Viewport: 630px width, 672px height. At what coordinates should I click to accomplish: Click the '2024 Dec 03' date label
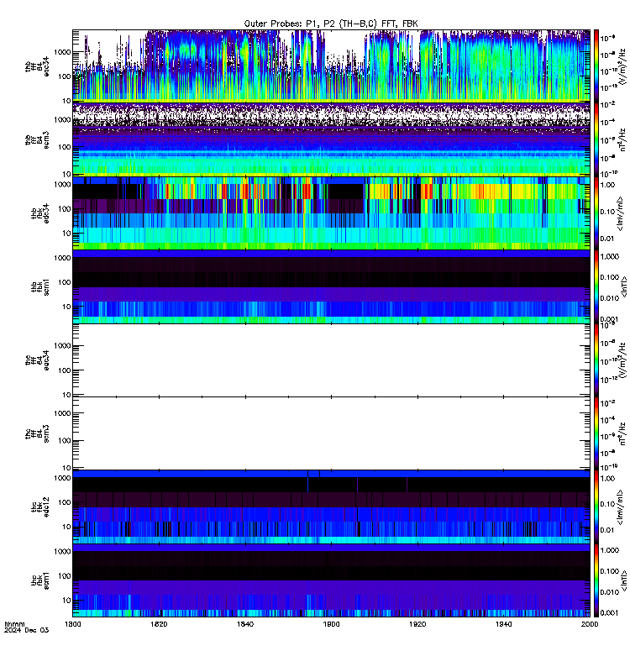click(x=26, y=630)
